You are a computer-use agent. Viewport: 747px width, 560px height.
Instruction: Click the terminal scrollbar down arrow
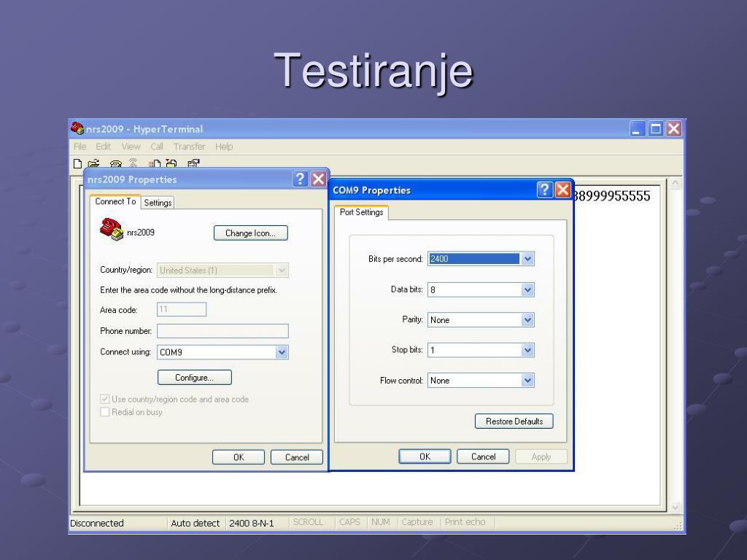point(675,507)
